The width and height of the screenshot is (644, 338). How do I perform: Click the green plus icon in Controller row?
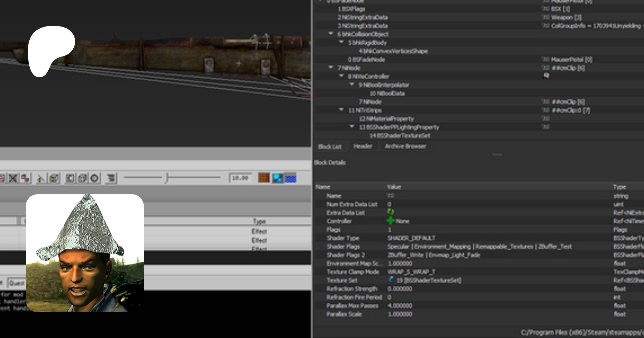pos(390,221)
